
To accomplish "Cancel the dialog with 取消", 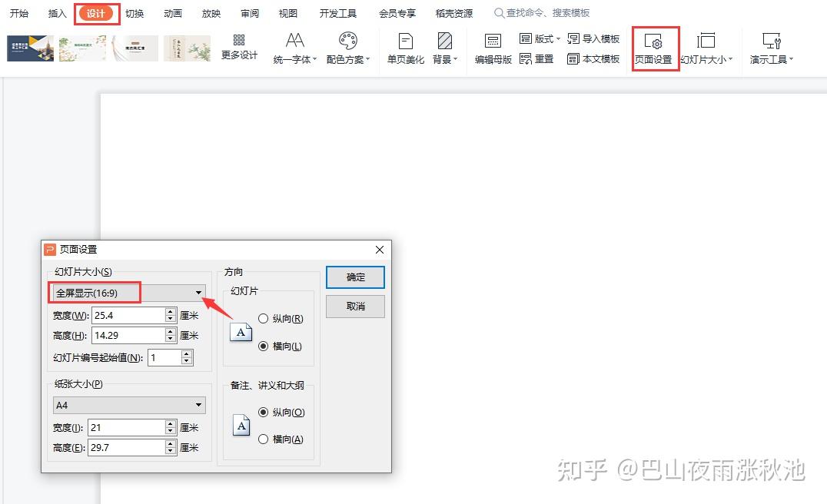I will 354,306.
